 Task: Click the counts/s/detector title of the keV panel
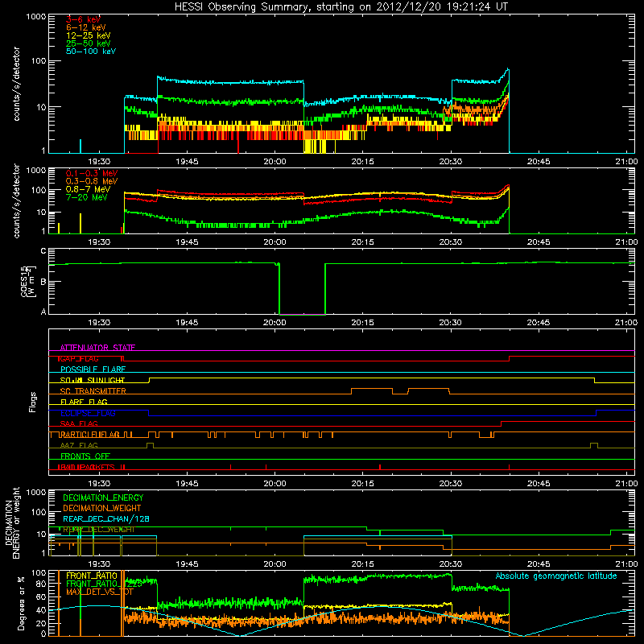pos(16,84)
